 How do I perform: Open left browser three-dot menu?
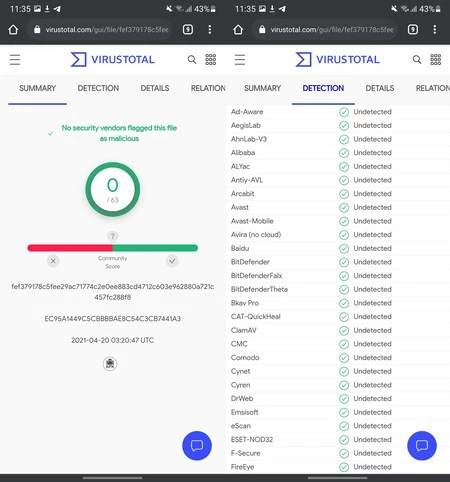point(210,30)
